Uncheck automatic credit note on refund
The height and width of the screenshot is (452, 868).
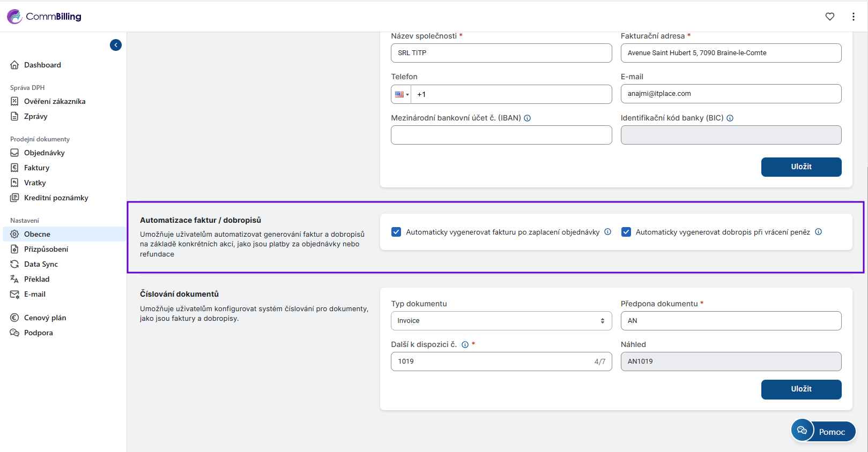626,232
